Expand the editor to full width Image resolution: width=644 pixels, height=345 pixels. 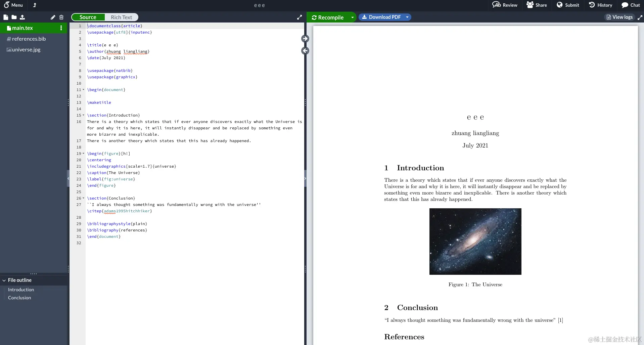click(300, 17)
